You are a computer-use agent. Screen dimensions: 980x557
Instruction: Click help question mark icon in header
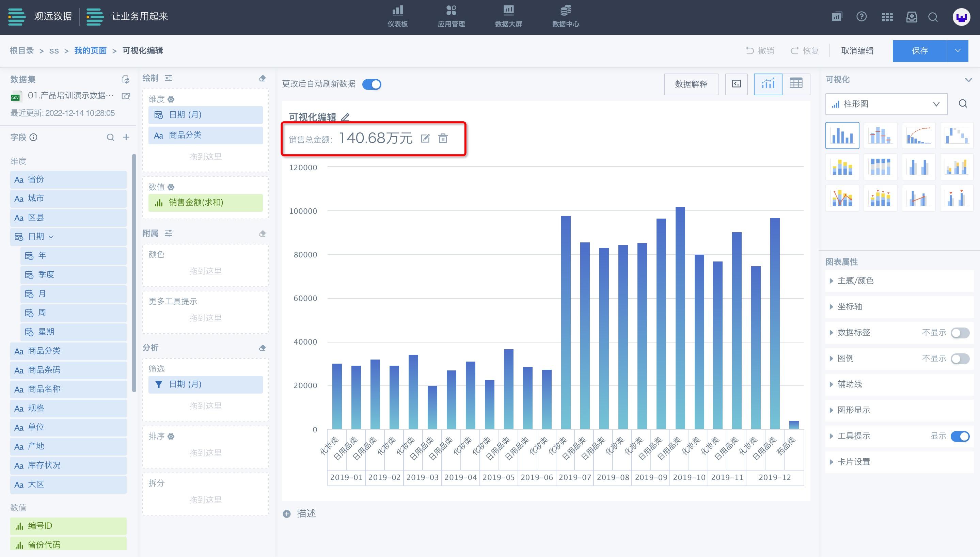pyautogui.click(x=861, y=17)
